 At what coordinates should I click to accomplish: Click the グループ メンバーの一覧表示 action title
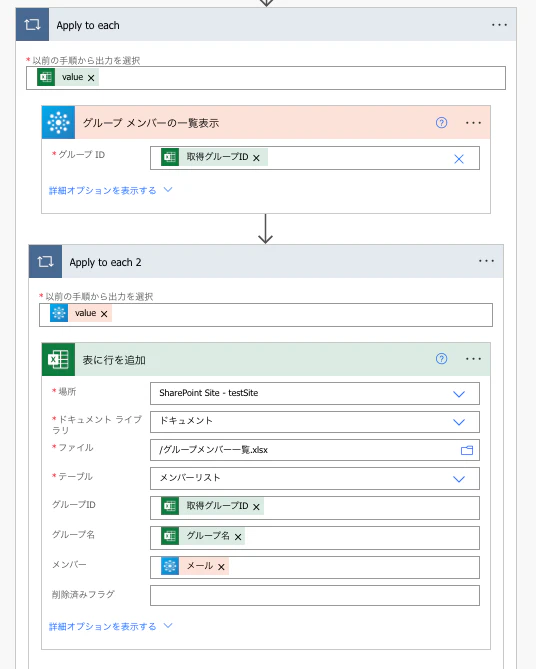pos(151,123)
